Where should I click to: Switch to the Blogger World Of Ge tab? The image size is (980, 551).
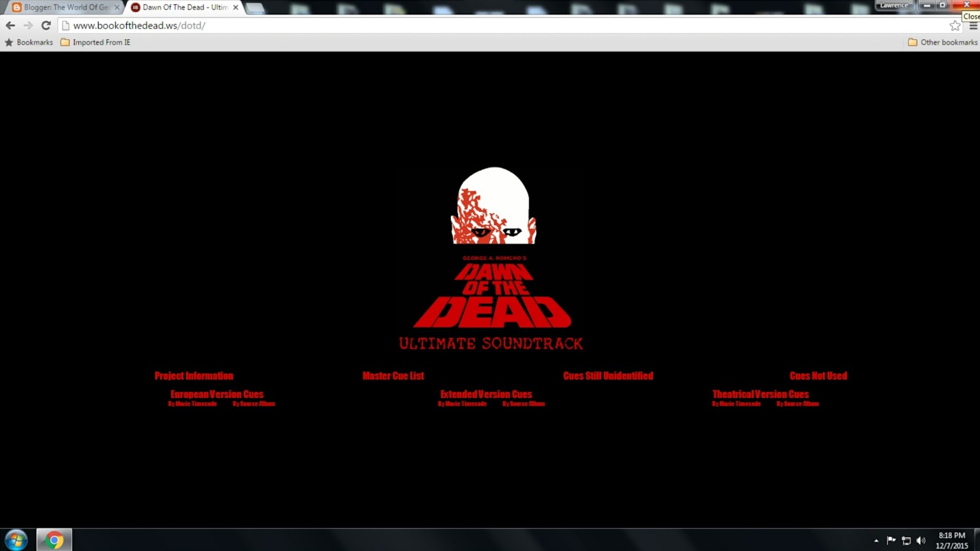click(66, 7)
